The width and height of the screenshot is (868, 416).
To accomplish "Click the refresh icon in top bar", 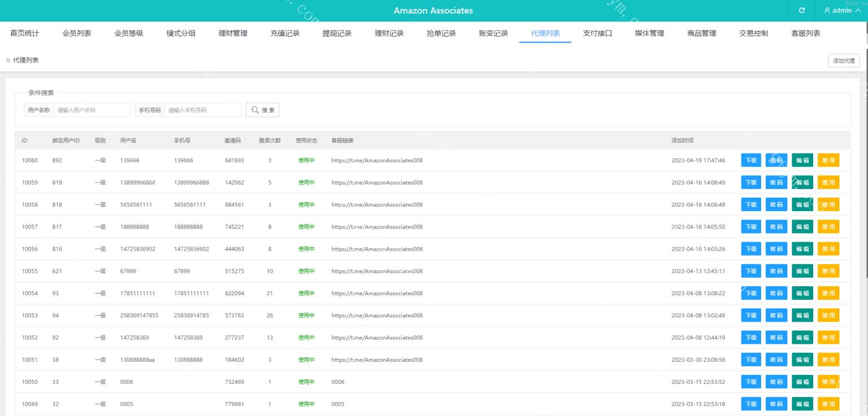I will click(802, 11).
